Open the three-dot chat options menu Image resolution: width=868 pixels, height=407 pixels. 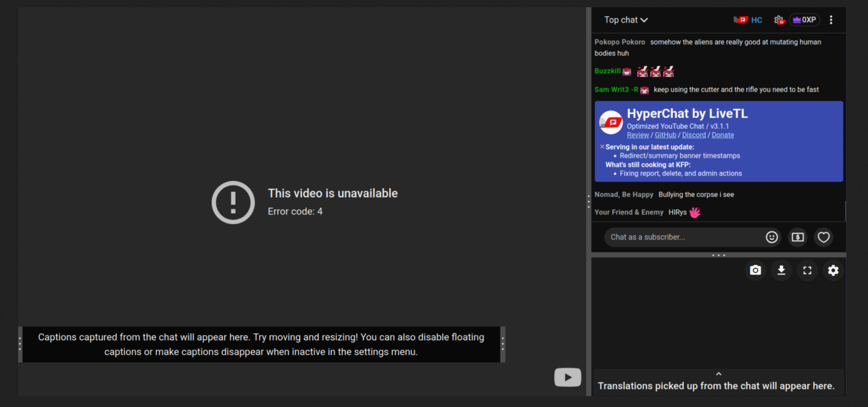click(831, 20)
